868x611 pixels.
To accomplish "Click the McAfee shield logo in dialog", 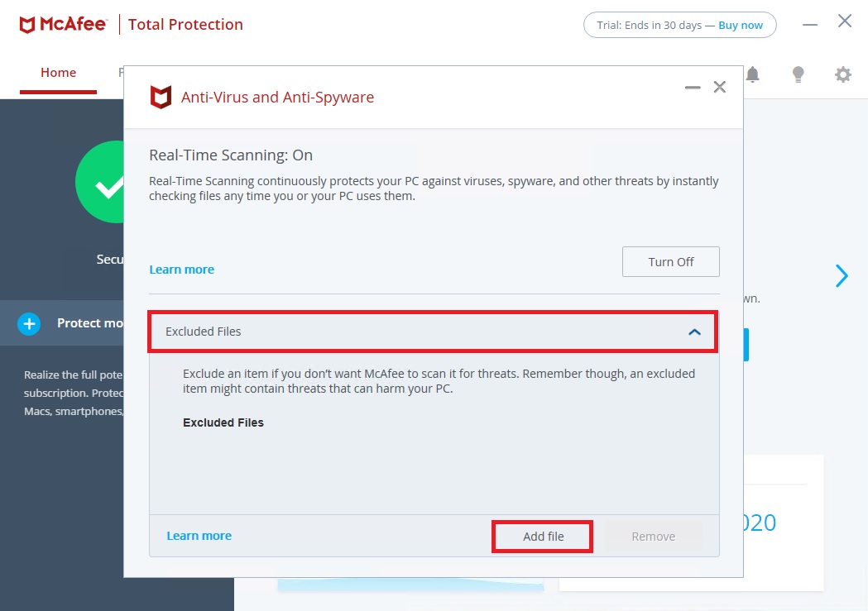I will click(161, 98).
